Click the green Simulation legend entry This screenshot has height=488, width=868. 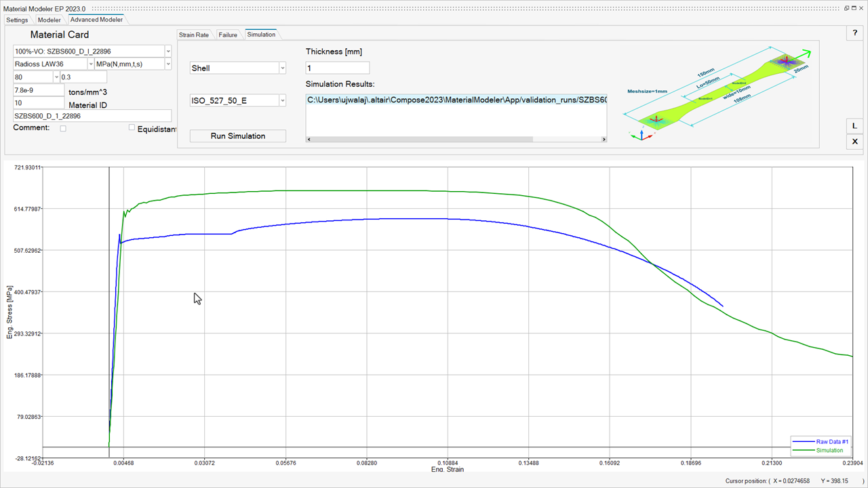829,450
